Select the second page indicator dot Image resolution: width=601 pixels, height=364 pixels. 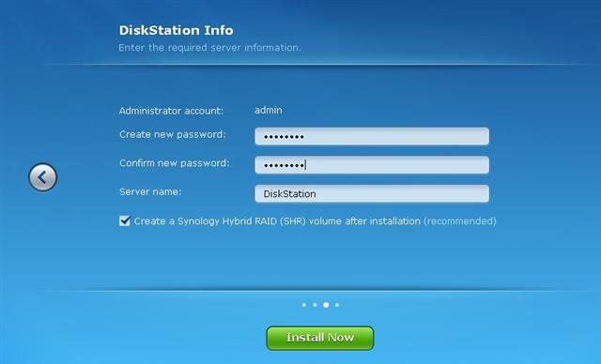point(315,305)
